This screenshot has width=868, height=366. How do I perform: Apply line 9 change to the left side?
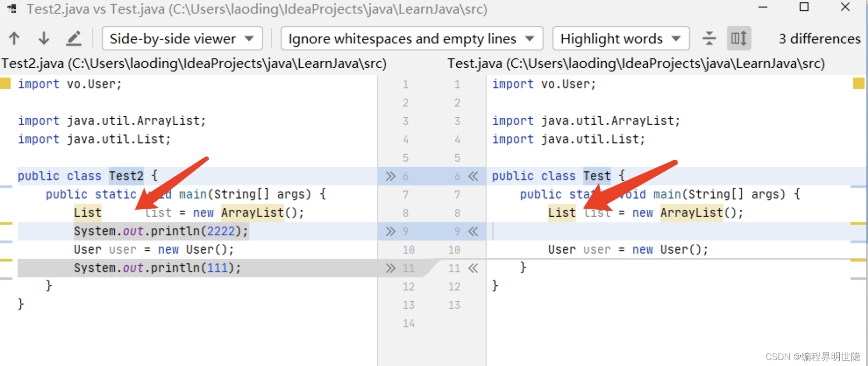coord(474,231)
